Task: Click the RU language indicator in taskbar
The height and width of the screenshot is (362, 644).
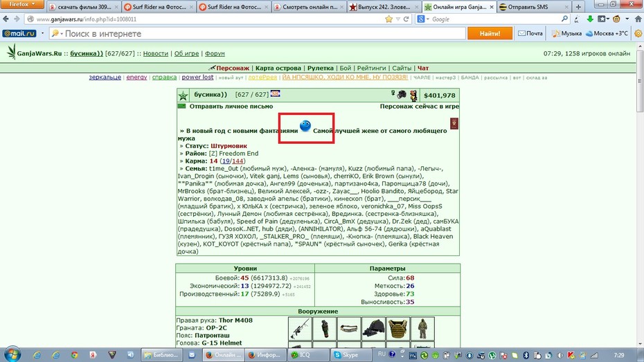Action: point(382,354)
